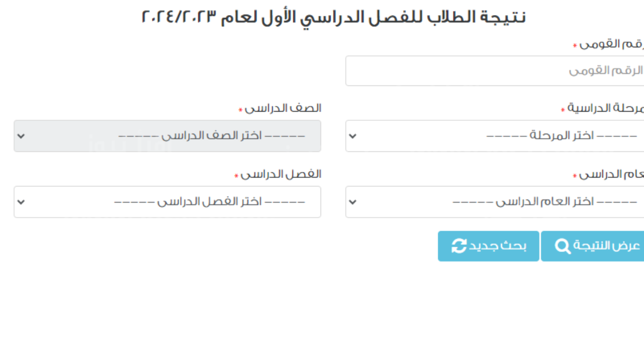Open the اختر الصف الدراسى dropdown
This screenshot has height=362, width=644.
tap(167, 136)
